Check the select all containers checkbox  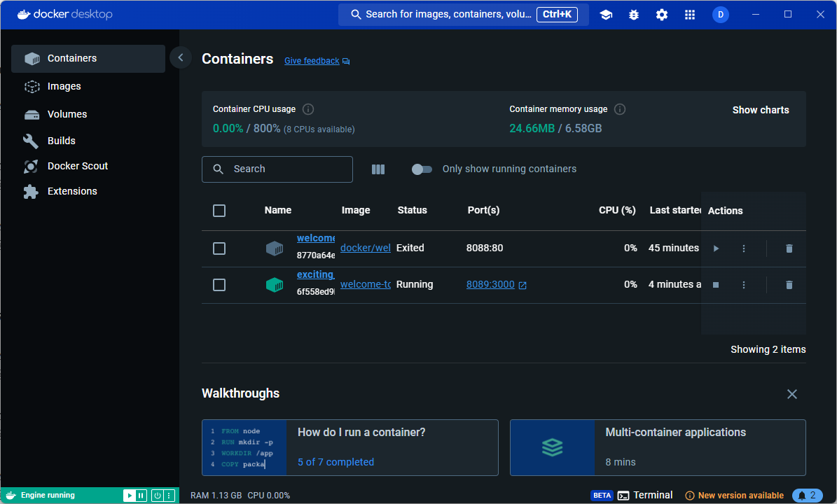(x=219, y=211)
